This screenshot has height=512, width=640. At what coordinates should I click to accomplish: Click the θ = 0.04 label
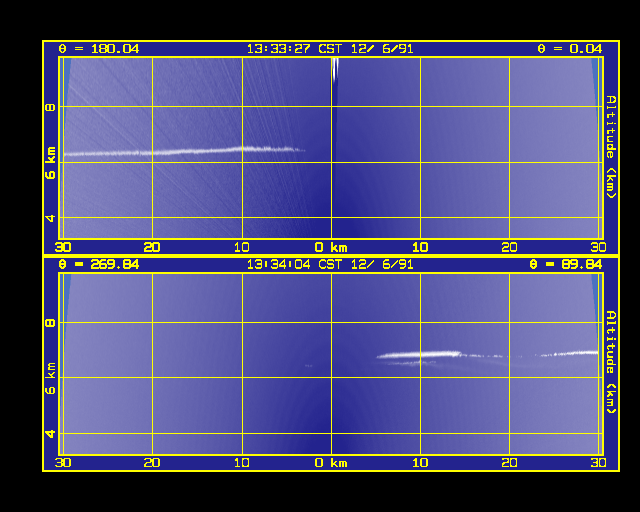[569, 49]
